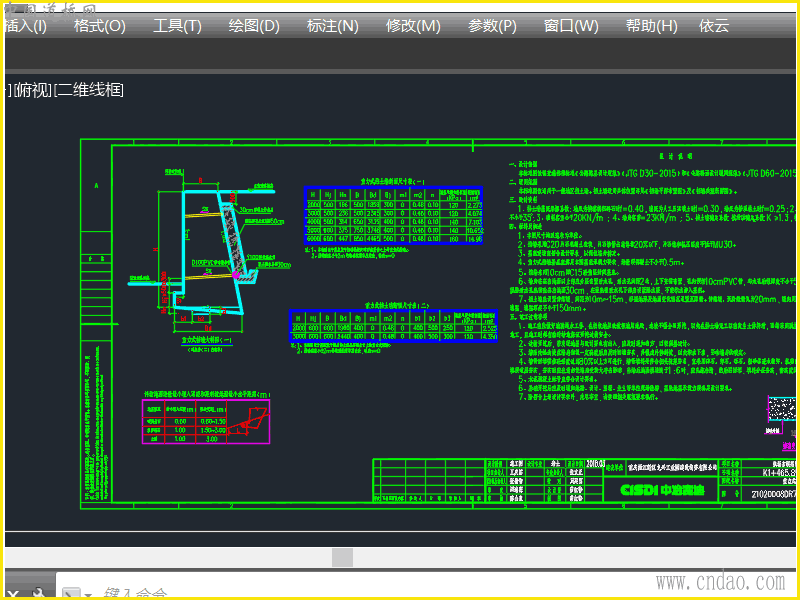The width and height of the screenshot is (800, 600).
Task: Open the 窗口(W) window menu
Action: point(571,26)
